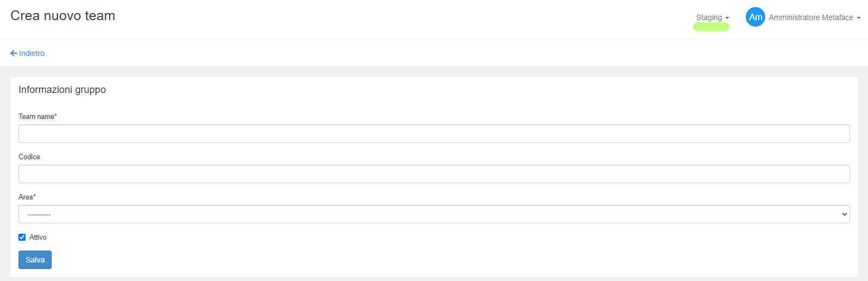Click into the Codice input field
Screen dimensions: 868x281
click(x=434, y=174)
